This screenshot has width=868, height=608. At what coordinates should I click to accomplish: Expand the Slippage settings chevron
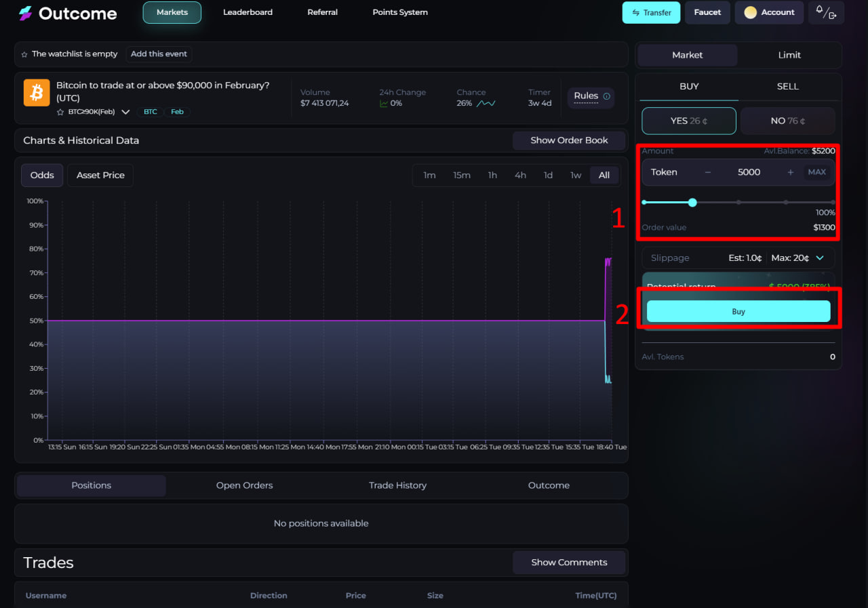[820, 258]
